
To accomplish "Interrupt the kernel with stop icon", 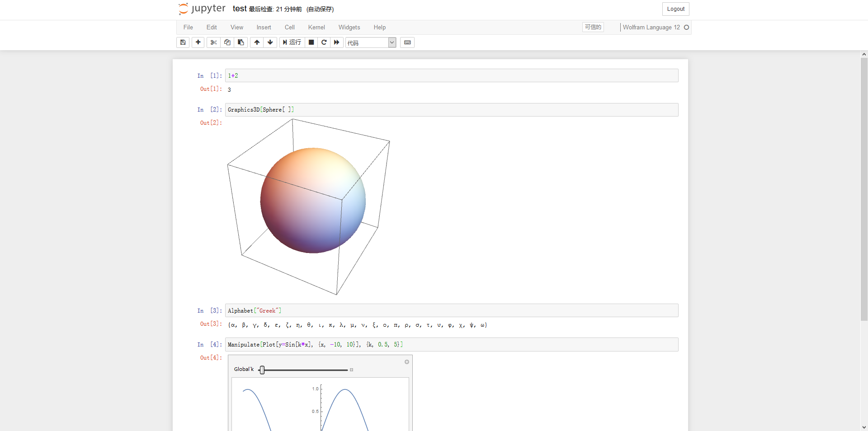I will [311, 42].
